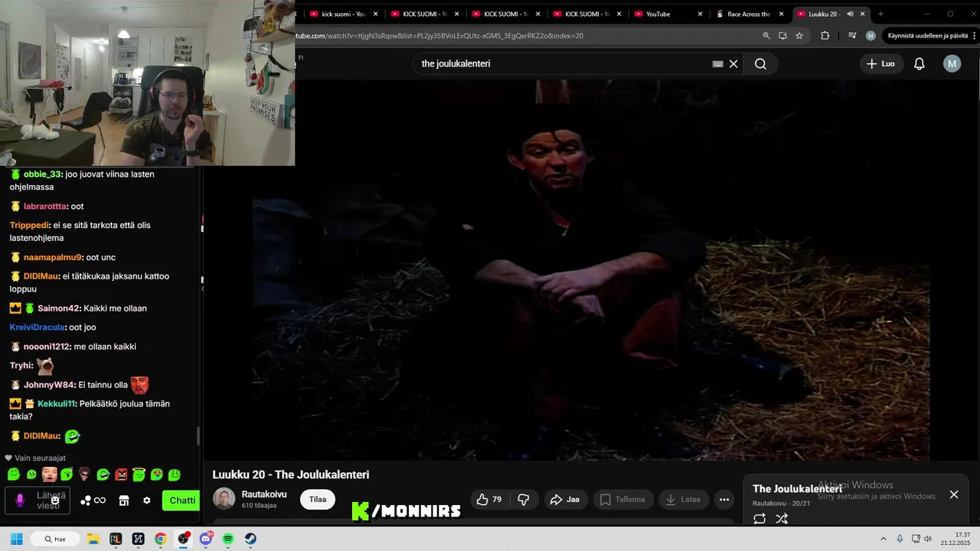Open YouTube notifications bell
Image resolution: width=980 pixels, height=551 pixels.
coord(920,64)
